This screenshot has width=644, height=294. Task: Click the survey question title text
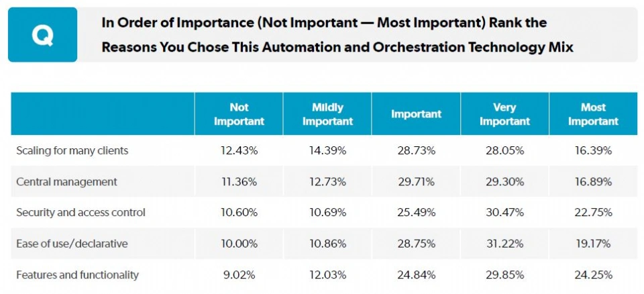tap(337, 35)
